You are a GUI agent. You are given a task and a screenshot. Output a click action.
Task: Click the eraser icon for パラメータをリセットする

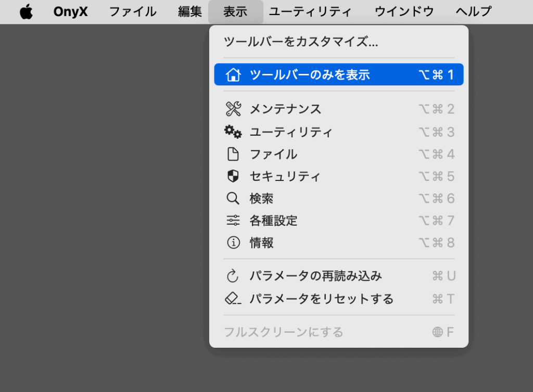coord(233,299)
